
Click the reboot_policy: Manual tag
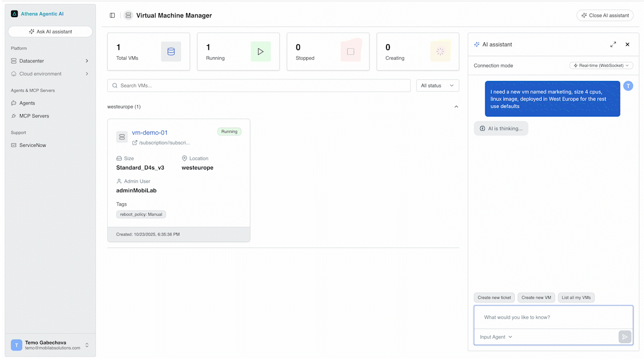(x=141, y=214)
